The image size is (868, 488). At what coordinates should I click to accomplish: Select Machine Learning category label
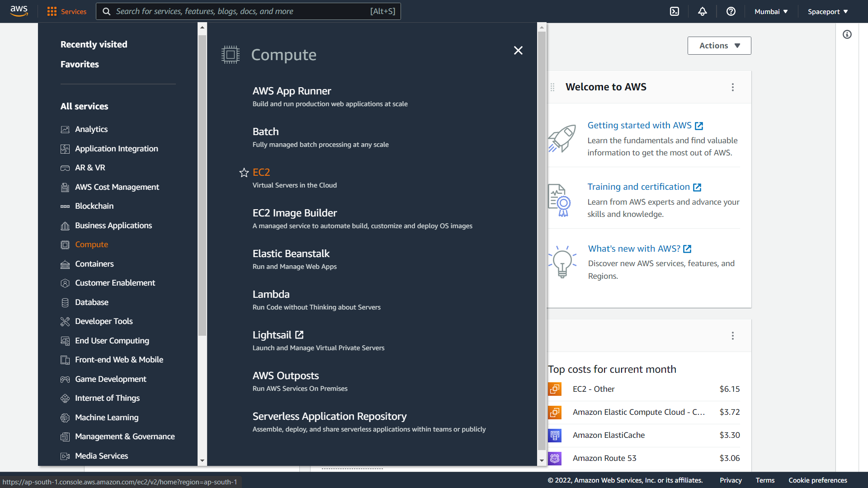(107, 418)
